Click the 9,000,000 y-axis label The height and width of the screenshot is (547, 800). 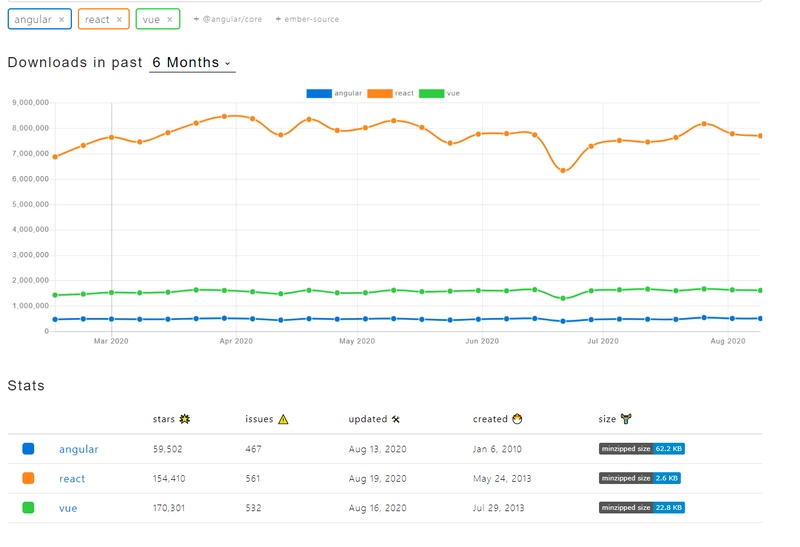pos(31,103)
